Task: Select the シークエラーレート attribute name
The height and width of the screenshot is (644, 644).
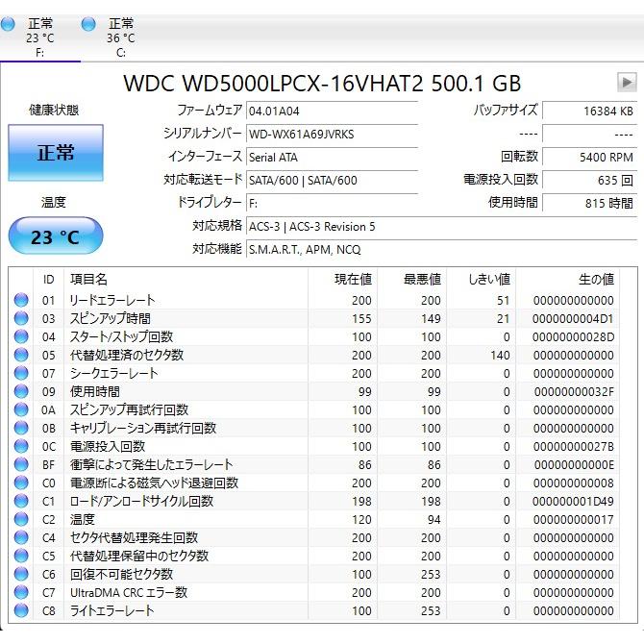Action: tap(113, 373)
